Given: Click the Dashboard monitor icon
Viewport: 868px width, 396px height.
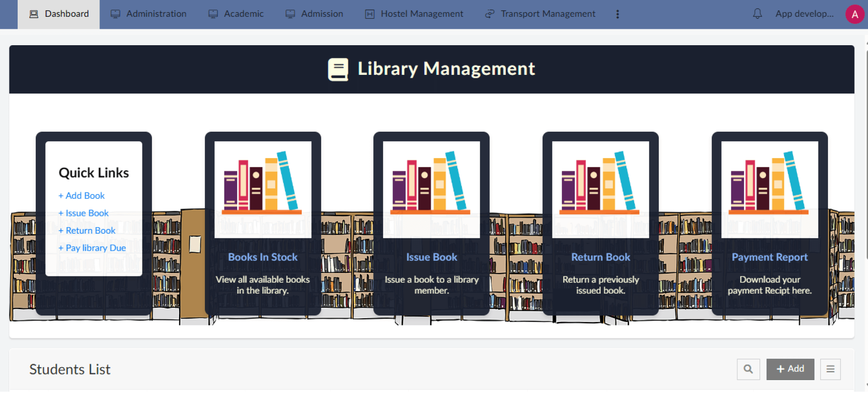Looking at the screenshot, I should [x=33, y=13].
